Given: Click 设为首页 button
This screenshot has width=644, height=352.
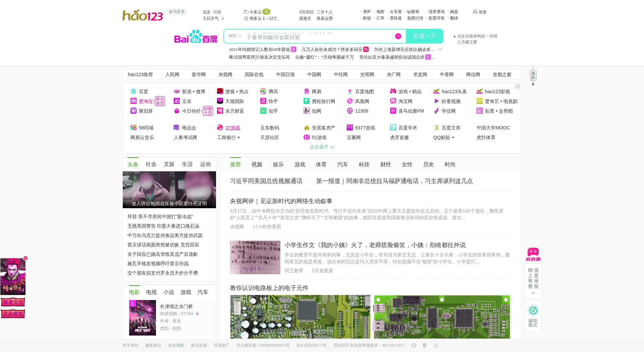Looking at the screenshot, I should (x=177, y=12).
